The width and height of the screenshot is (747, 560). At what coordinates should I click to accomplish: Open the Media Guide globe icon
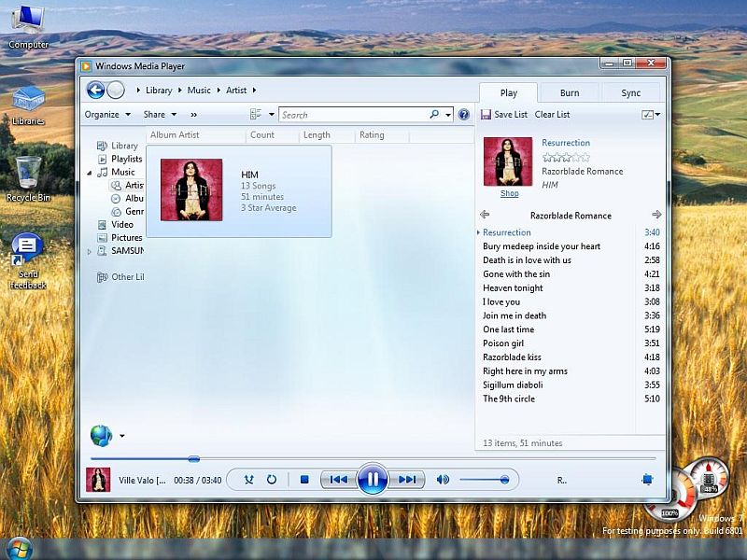[101, 435]
